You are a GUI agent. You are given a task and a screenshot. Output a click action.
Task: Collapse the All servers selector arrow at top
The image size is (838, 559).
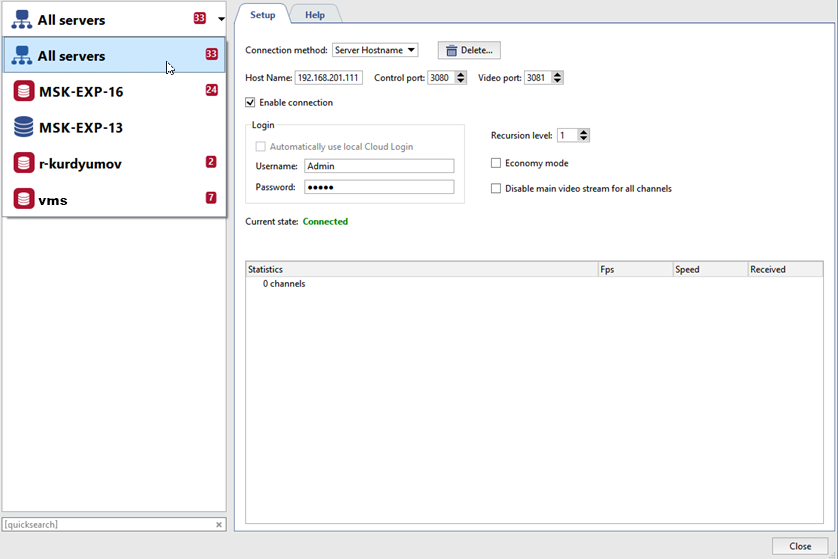[221, 19]
